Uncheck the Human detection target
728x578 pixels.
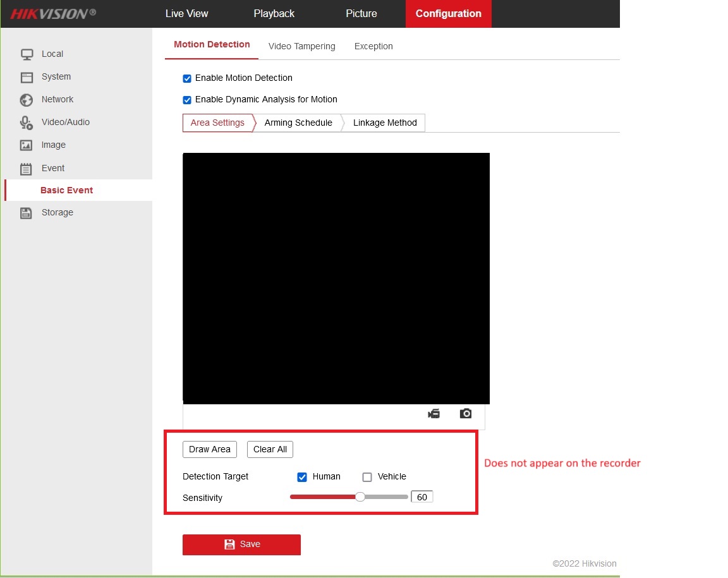click(x=302, y=477)
